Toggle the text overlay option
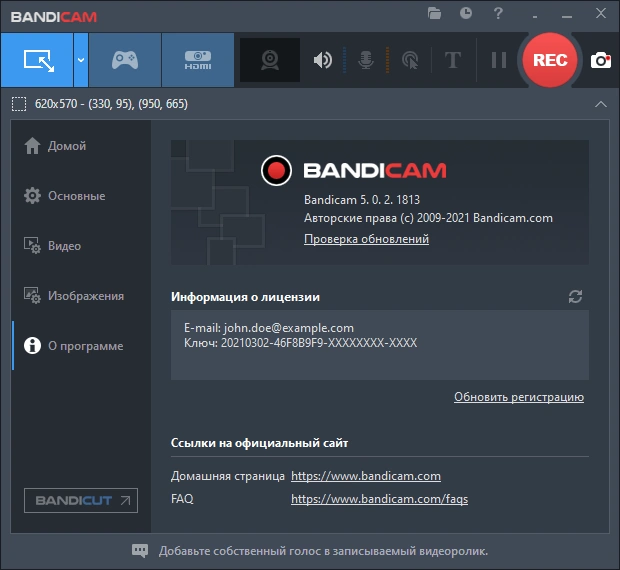 click(x=453, y=60)
